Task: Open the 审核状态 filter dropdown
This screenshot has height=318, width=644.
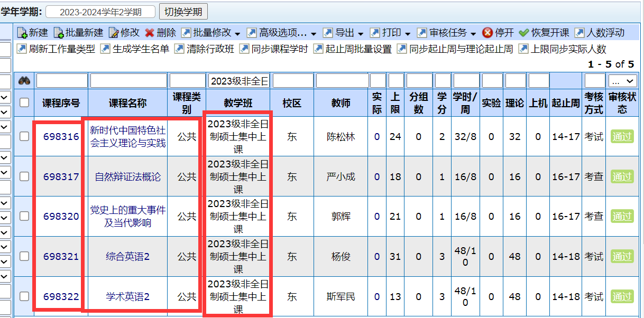Action: (622, 81)
